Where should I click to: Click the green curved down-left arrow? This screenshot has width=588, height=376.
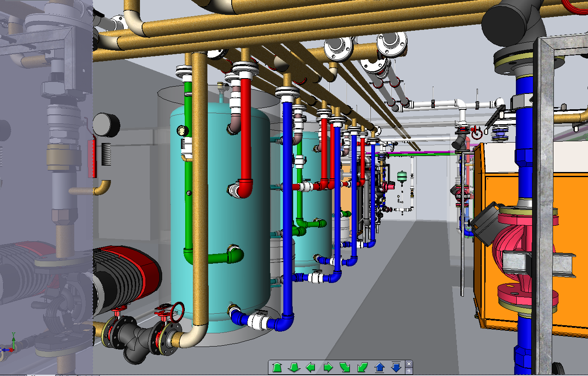click(x=362, y=367)
